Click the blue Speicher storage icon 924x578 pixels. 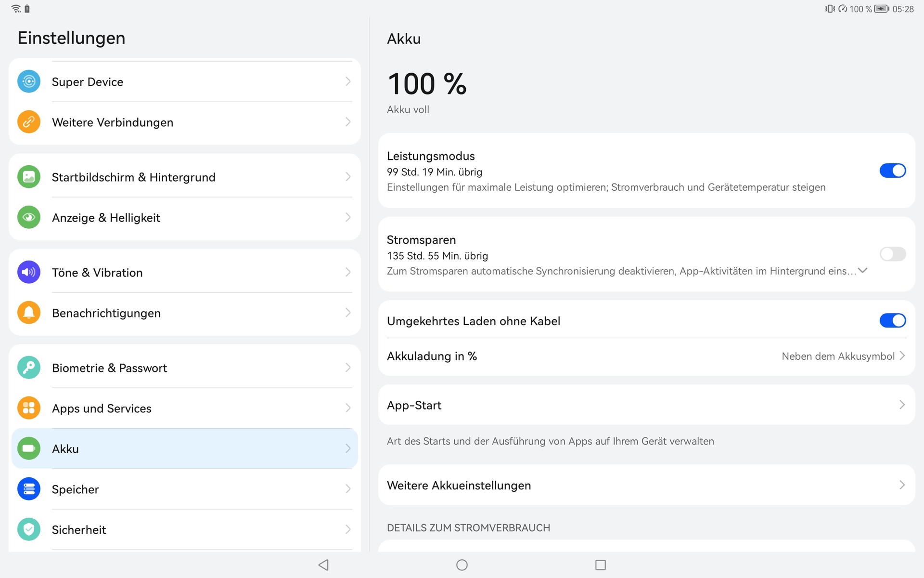(29, 489)
